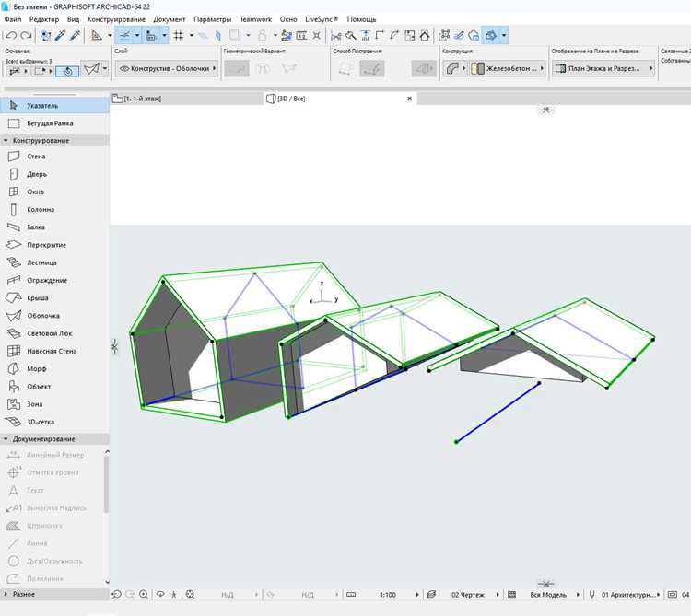Toggle layer visibility eye for Конструктив - Оболочки
691x616 pixels.
pos(124,69)
